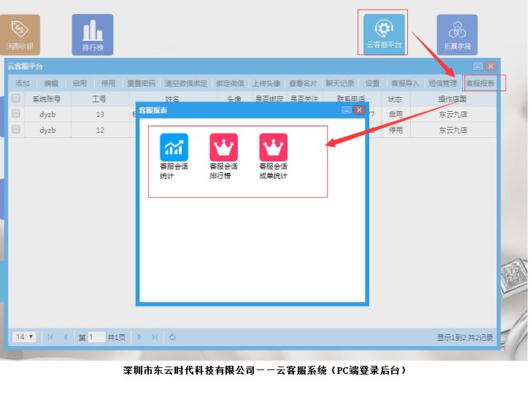Check the row with 工号 12

coord(16,129)
